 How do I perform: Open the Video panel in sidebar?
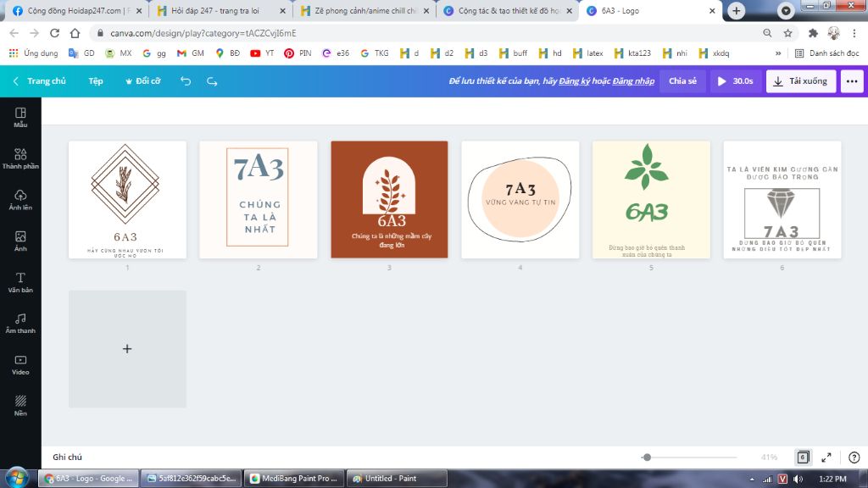pos(20,364)
